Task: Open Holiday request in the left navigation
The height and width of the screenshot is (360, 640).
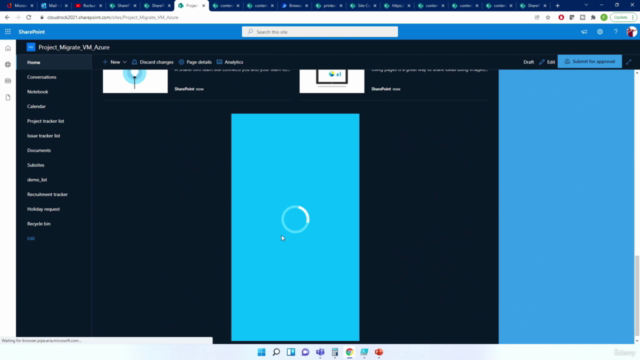Action: pyautogui.click(x=43, y=209)
